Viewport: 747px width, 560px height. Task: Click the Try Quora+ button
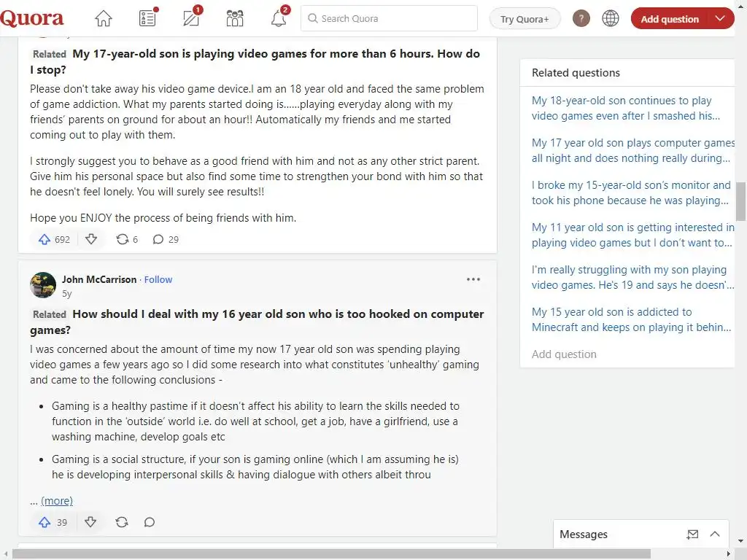[x=525, y=19]
